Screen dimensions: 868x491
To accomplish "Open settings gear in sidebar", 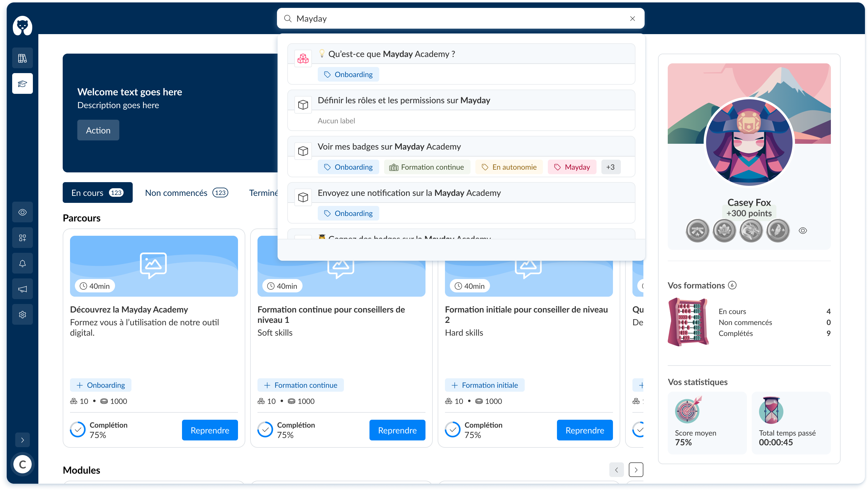I will coord(22,315).
